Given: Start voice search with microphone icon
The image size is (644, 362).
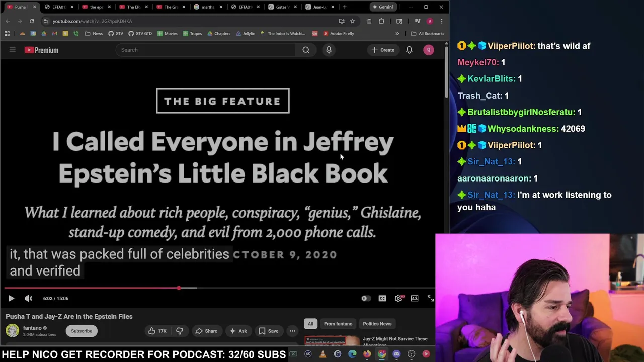Looking at the screenshot, I should coord(329,50).
